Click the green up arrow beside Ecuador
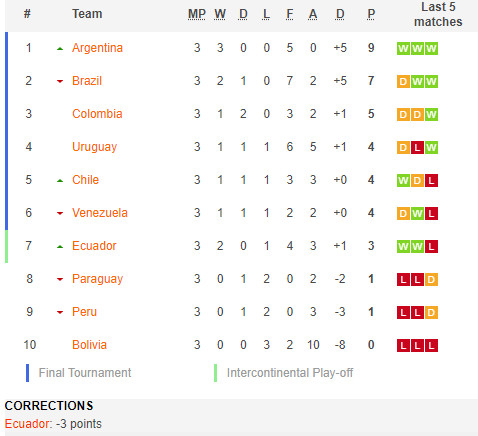478x436 pixels. (x=60, y=247)
